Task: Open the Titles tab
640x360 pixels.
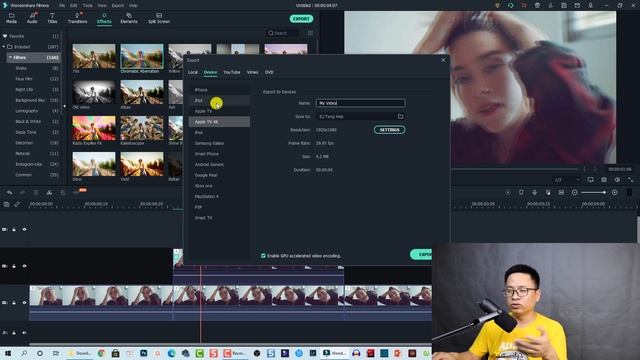Action: coord(52,18)
